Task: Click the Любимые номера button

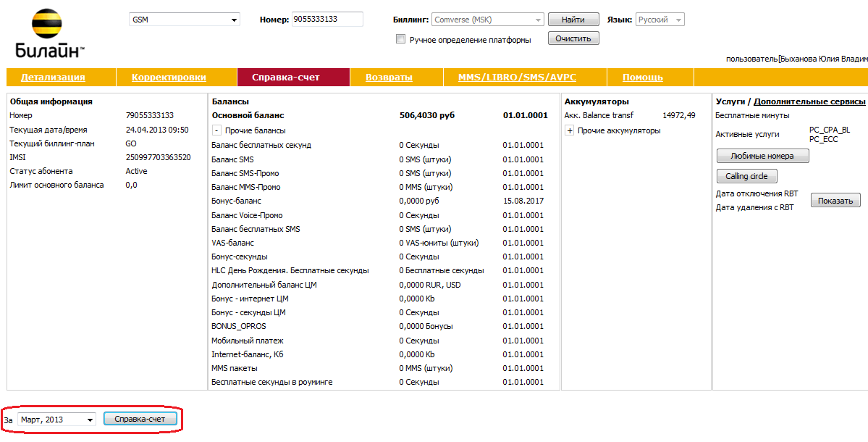Action: pos(762,157)
